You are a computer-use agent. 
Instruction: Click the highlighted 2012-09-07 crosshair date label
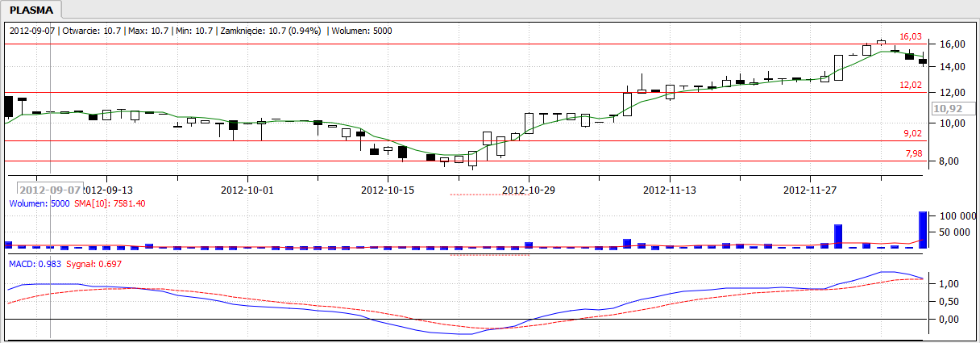click(51, 190)
